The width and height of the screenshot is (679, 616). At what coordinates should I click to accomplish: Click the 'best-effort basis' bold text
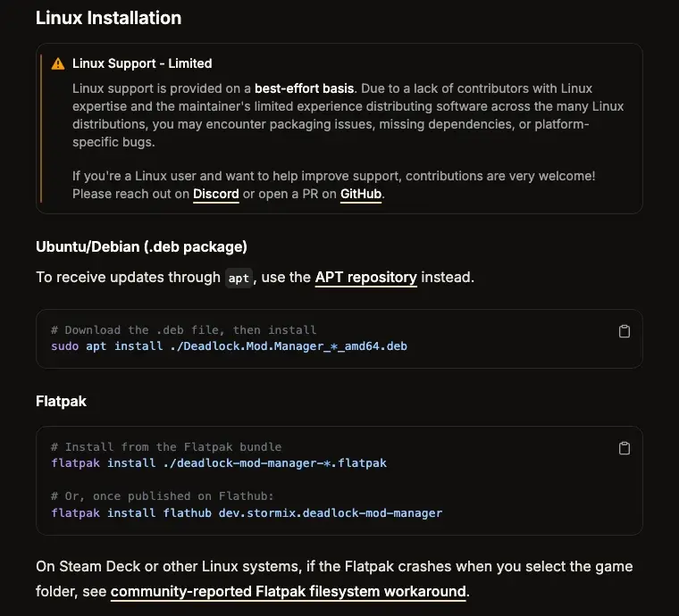304,88
